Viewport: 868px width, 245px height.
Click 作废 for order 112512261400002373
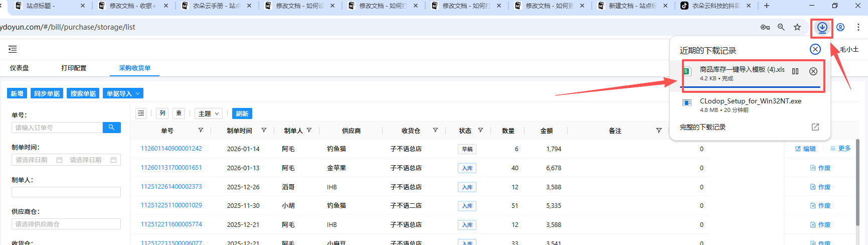click(x=820, y=187)
